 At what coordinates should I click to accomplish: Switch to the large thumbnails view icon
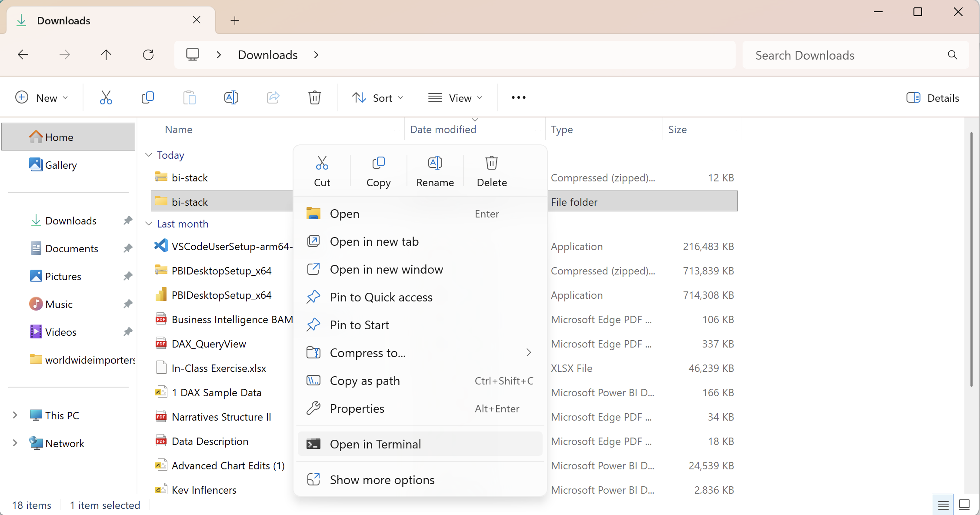[x=964, y=505]
